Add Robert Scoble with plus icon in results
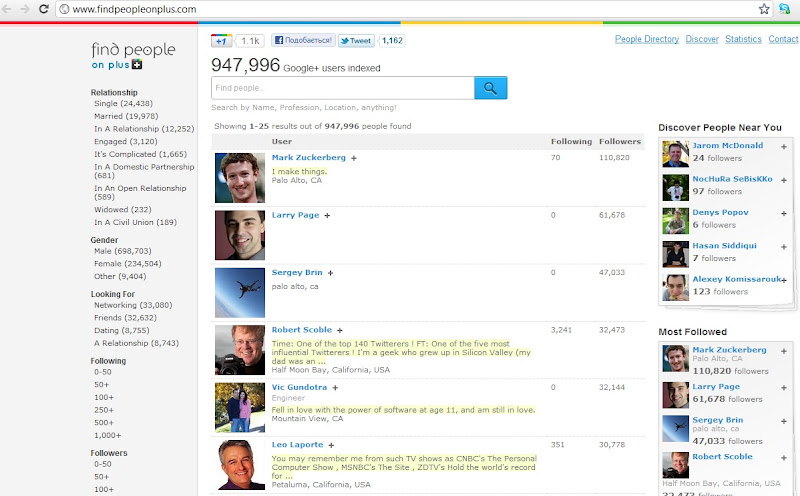Image resolution: width=800 pixels, height=496 pixels. [x=340, y=331]
